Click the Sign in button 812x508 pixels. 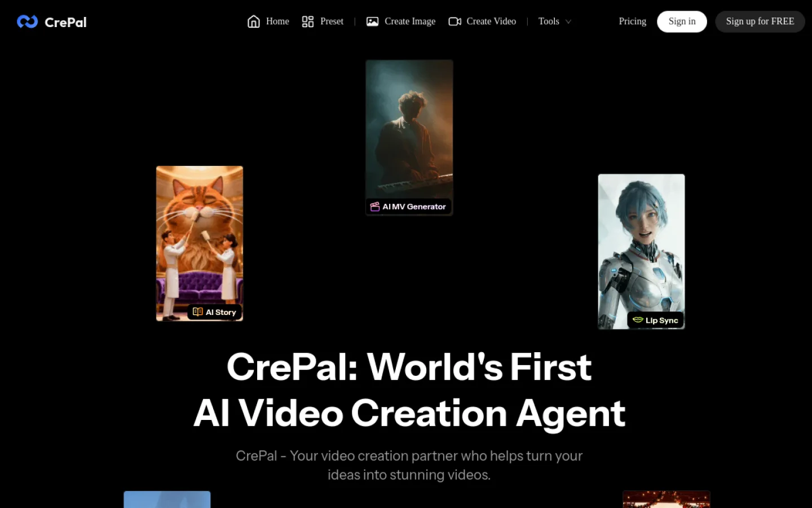tap(682, 21)
